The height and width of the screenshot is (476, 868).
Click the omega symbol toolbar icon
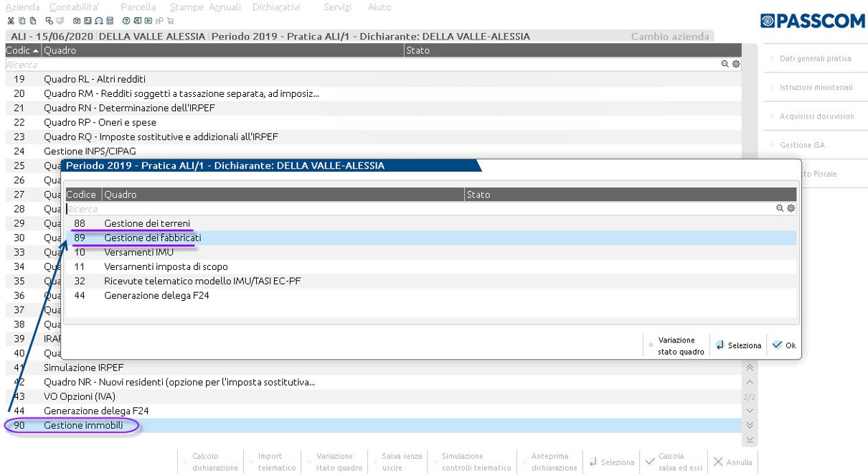coord(98,21)
